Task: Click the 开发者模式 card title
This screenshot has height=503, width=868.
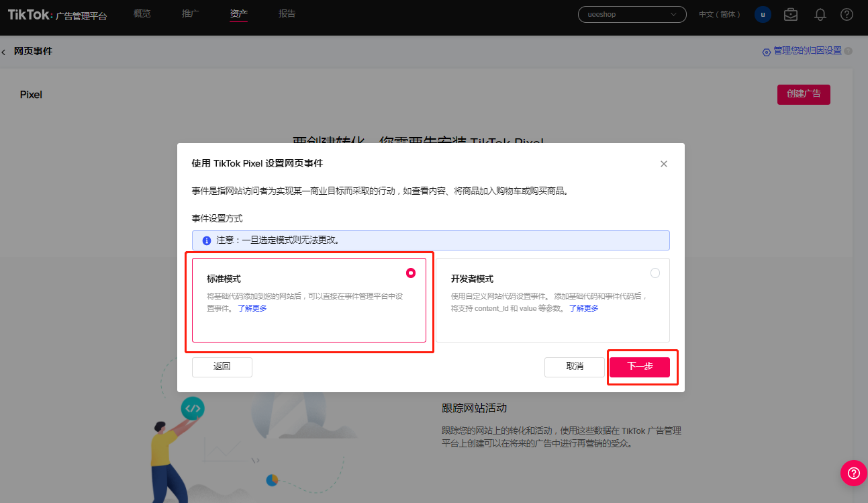Action: pyautogui.click(x=472, y=279)
